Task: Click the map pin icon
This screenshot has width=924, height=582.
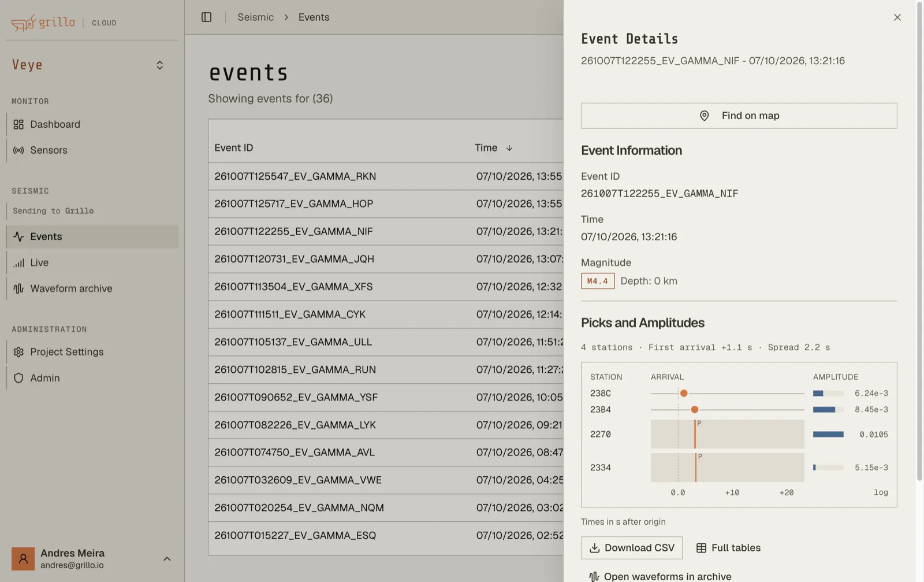Action: [x=704, y=116]
